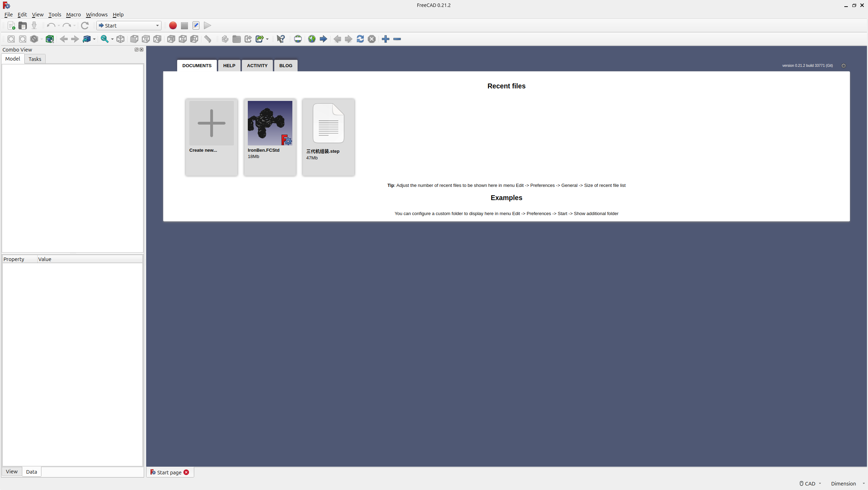The width and height of the screenshot is (868, 490).
Task: Switch to the Tasks tab
Action: tap(35, 59)
